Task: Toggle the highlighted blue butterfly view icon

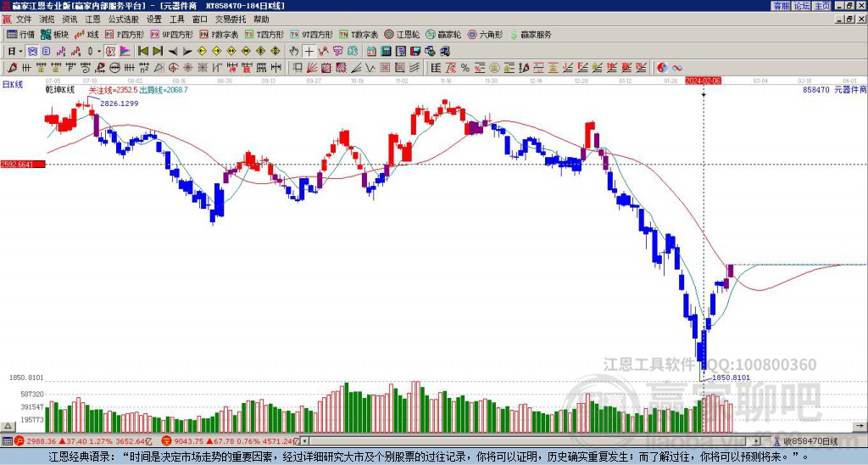Action: click(33, 52)
